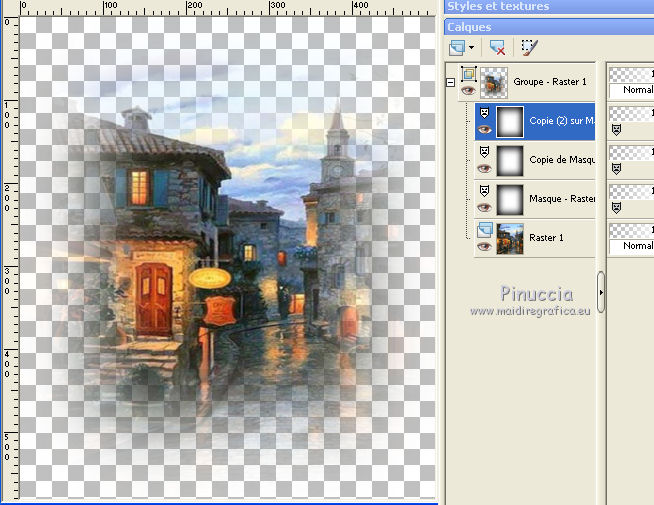Click the Groupe - Raster 1 thumbnail
654x505 pixels.
494,83
